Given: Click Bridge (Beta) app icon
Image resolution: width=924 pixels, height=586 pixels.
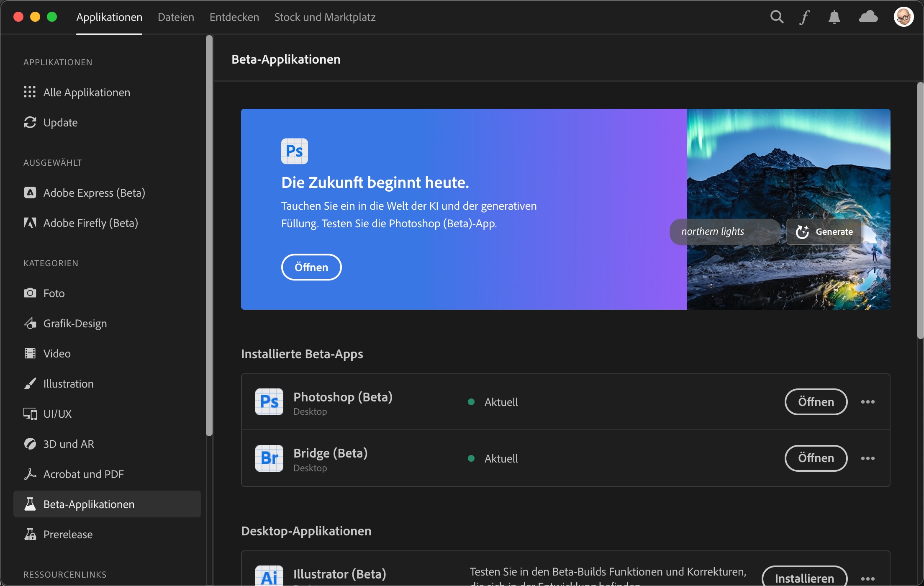Looking at the screenshot, I should [x=269, y=458].
